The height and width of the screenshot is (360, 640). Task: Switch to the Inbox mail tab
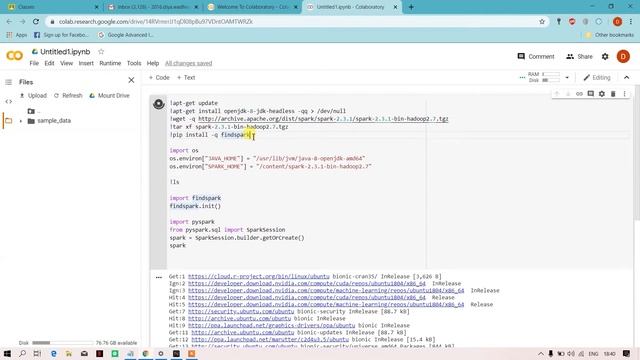point(153,7)
